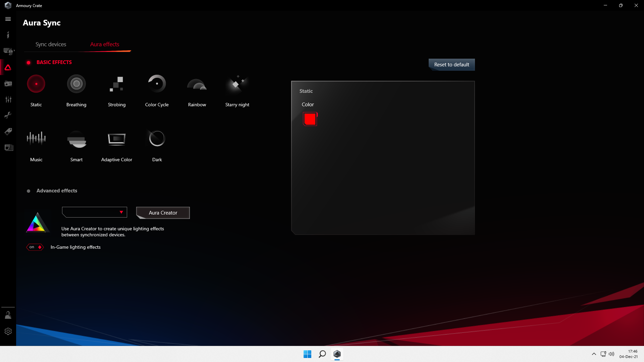Open the Aura effects tab
Viewport: 644px width, 362px height.
coord(105,44)
